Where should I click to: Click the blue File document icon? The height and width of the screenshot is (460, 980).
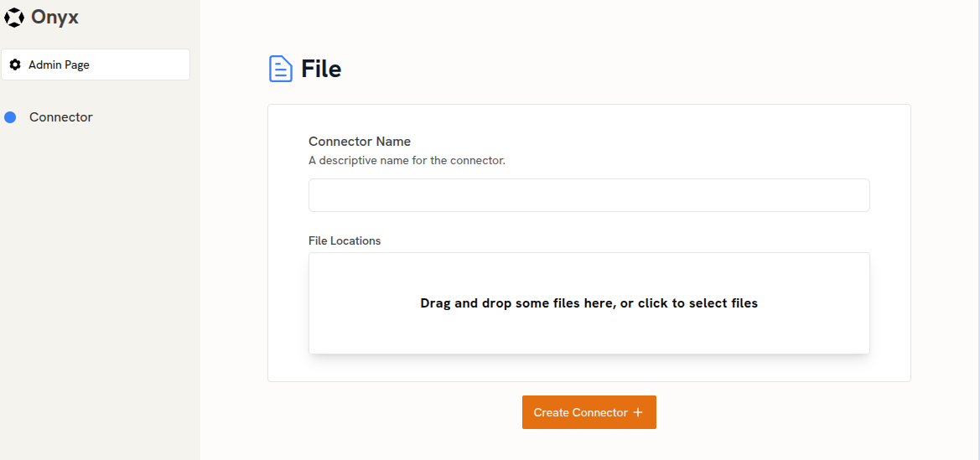coord(281,69)
